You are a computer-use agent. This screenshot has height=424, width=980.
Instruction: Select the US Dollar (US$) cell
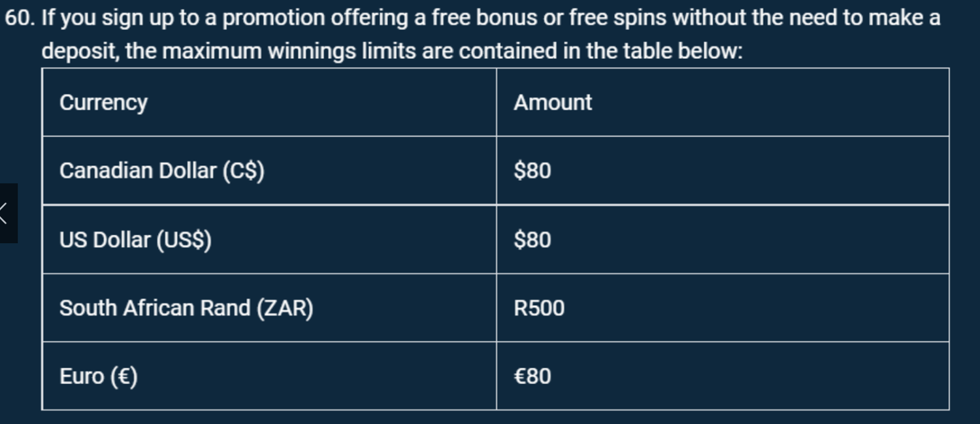[135, 240]
